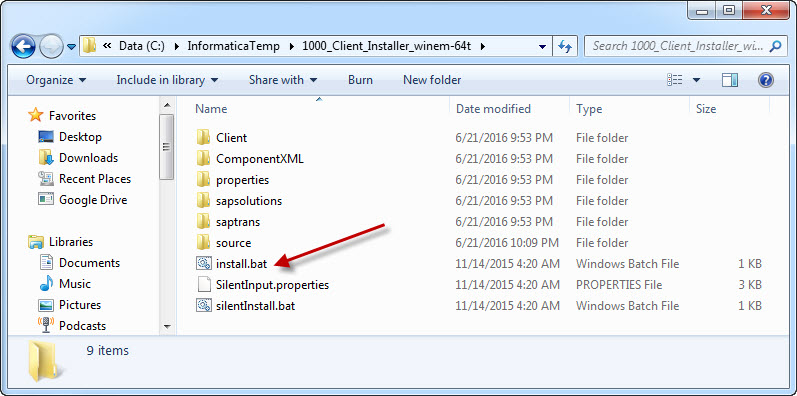This screenshot has height=396, width=797.
Task: Select the properties folder
Action: click(x=242, y=180)
